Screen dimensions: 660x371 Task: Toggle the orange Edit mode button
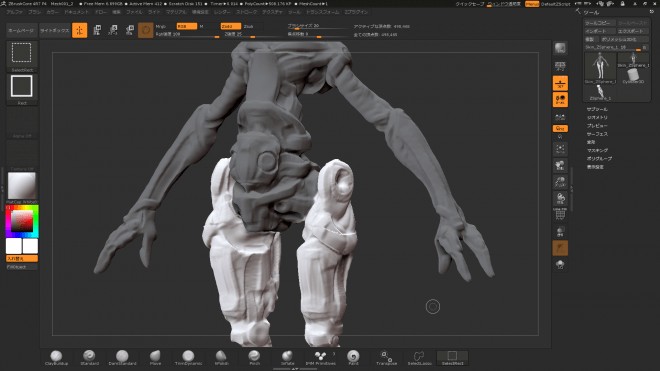pos(80,30)
